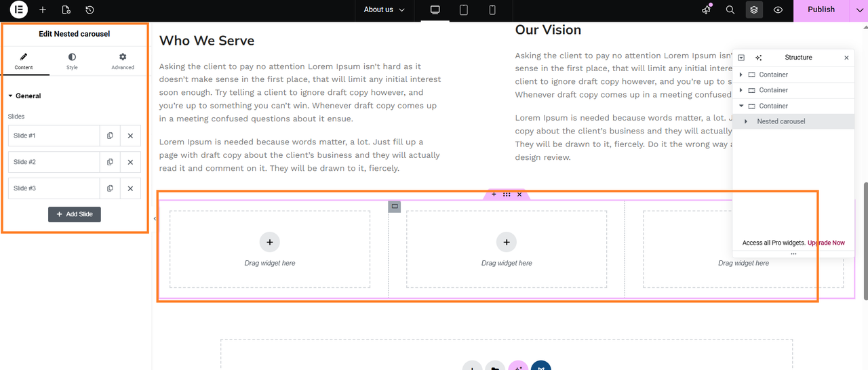Viewport: 868px width, 370px height.
Task: Duplicate Slide #1
Action: click(110, 136)
